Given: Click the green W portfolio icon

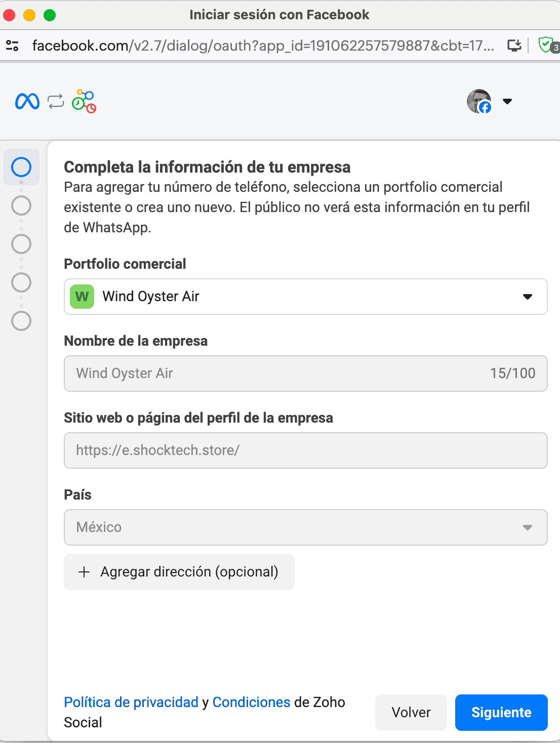Looking at the screenshot, I should pos(82,297).
